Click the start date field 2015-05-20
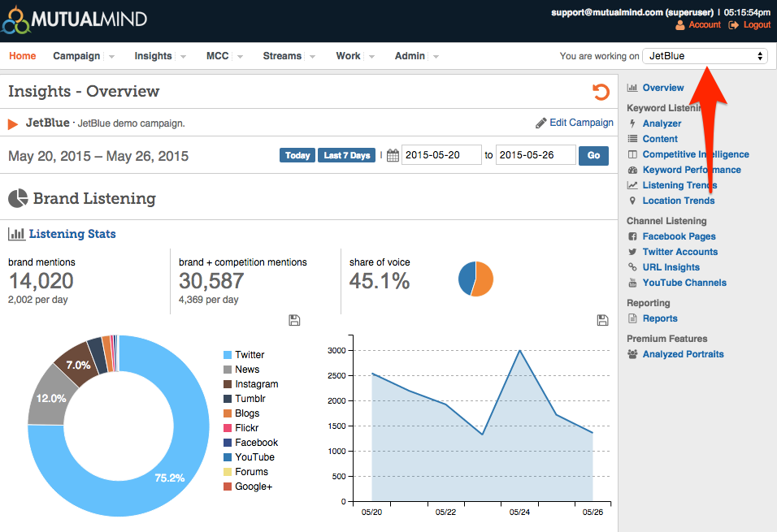Image resolution: width=777 pixels, height=532 pixels. pyautogui.click(x=441, y=155)
